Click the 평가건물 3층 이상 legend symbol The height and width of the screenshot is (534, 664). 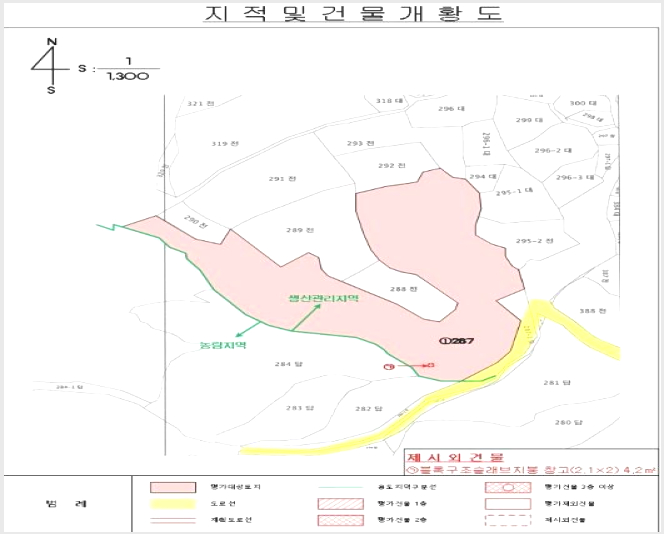[508, 487]
